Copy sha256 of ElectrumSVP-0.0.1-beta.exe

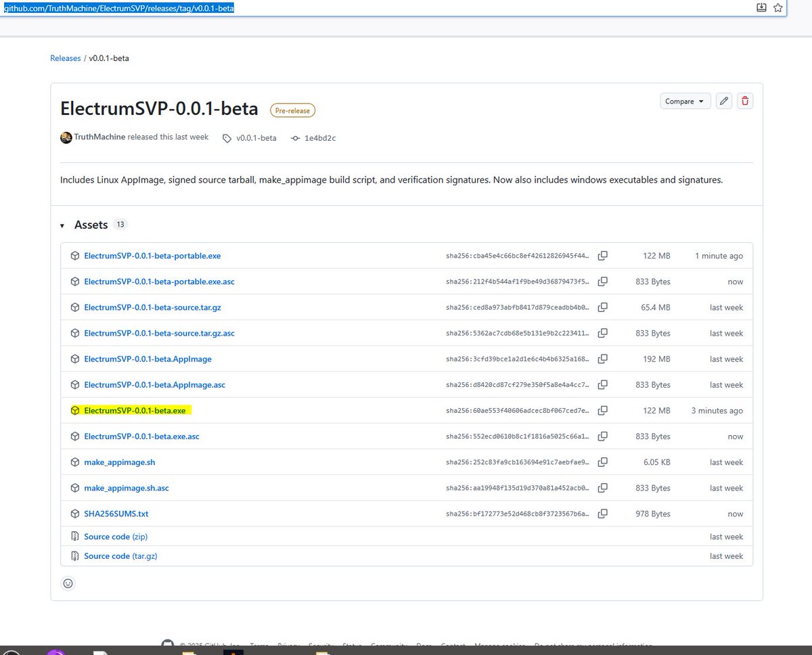(602, 410)
